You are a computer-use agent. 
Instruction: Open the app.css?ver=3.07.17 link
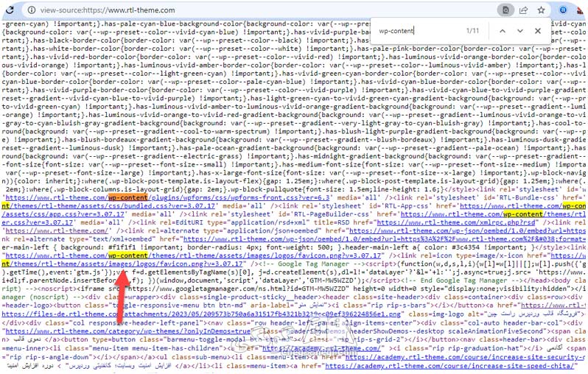[x=63, y=214]
